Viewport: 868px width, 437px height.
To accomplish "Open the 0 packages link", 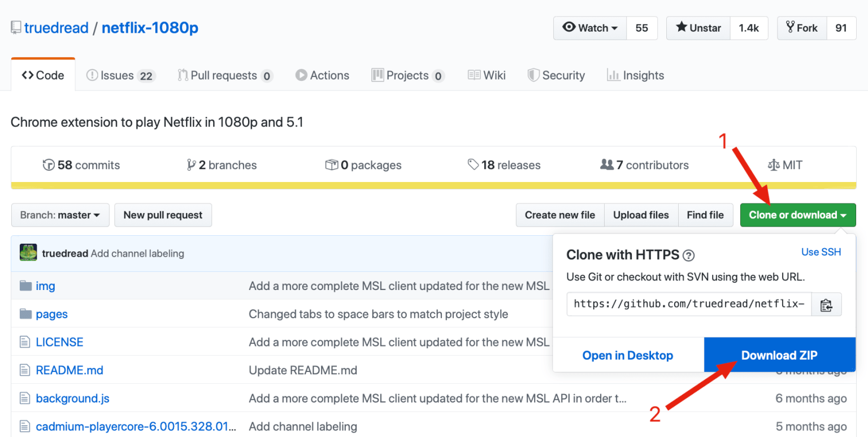I will click(363, 165).
